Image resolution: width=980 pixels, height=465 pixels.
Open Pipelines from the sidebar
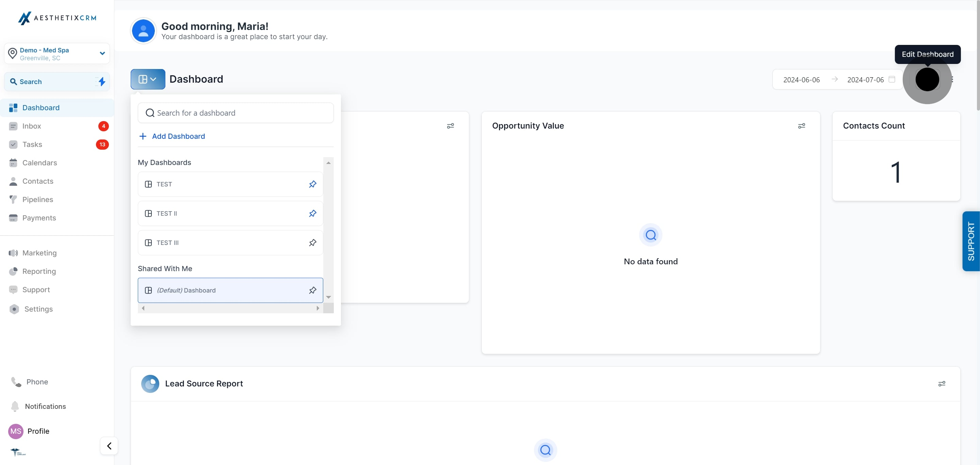coord(38,199)
